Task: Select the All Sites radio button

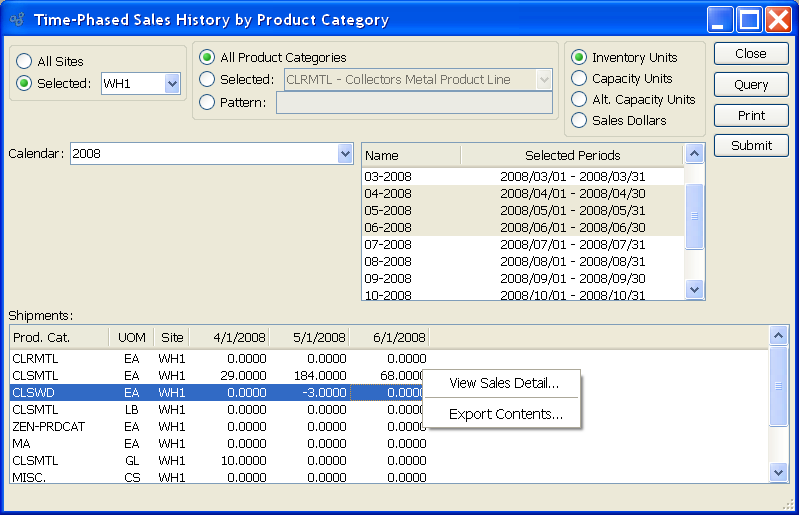Action: tap(25, 62)
